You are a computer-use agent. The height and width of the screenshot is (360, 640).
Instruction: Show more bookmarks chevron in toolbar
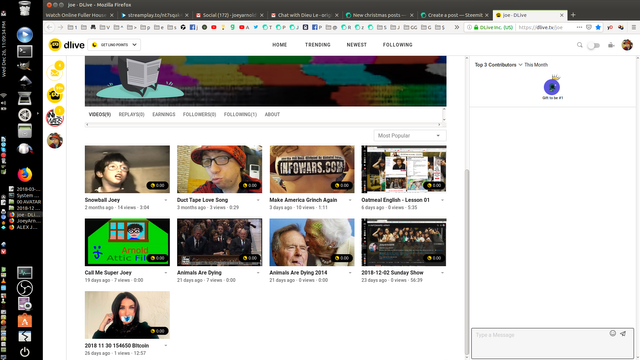457,27
